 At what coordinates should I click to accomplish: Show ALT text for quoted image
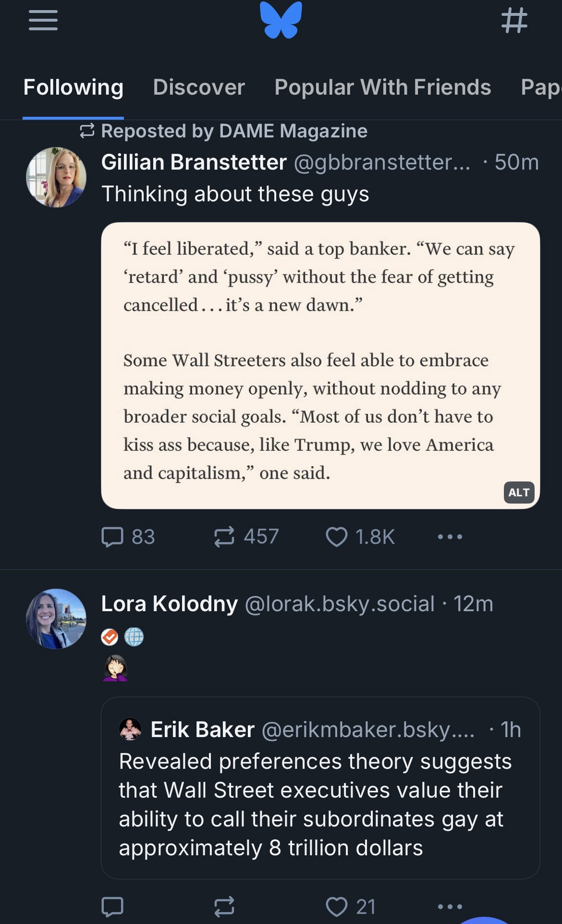tap(519, 493)
